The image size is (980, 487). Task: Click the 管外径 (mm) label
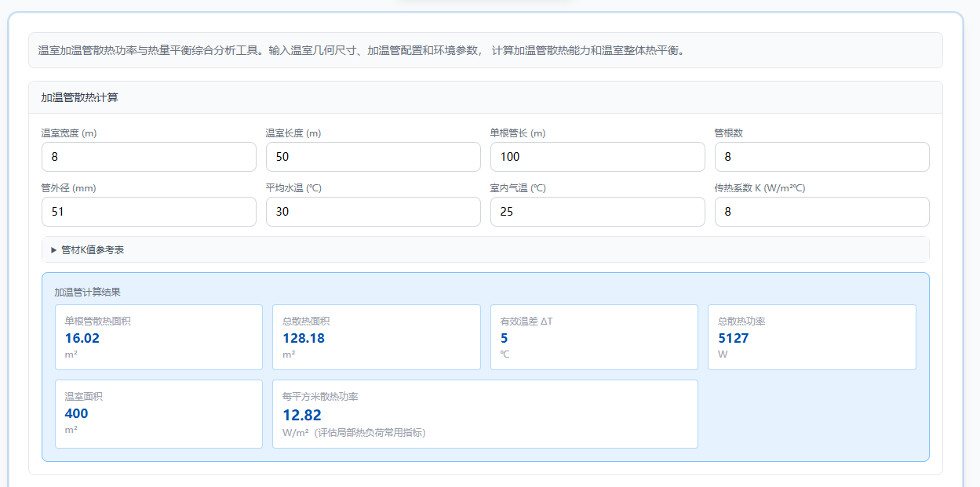pos(69,188)
